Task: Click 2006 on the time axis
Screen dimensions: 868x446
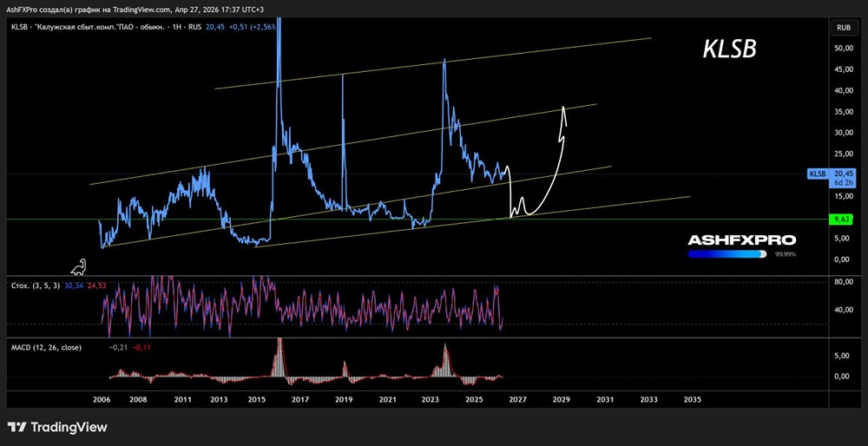Action: [x=102, y=399]
